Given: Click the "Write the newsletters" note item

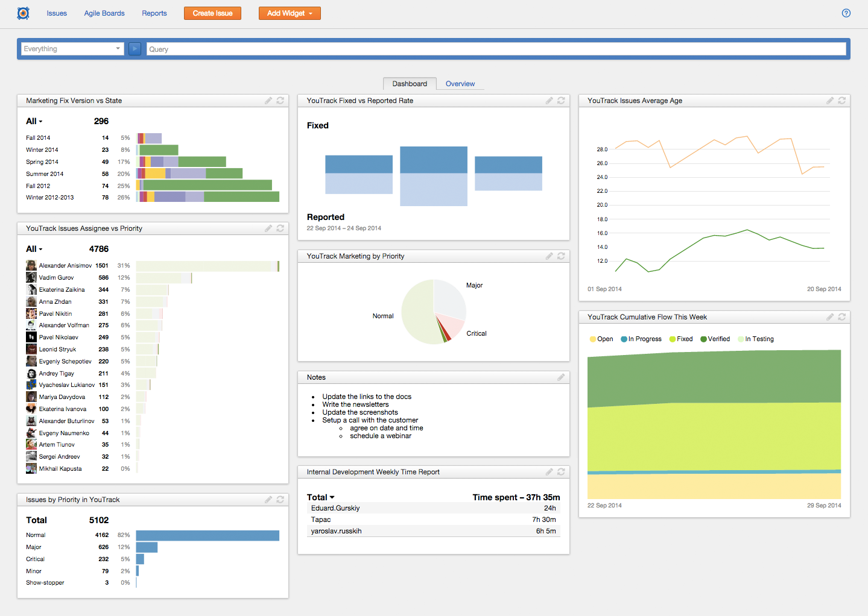Looking at the screenshot, I should pos(355,404).
